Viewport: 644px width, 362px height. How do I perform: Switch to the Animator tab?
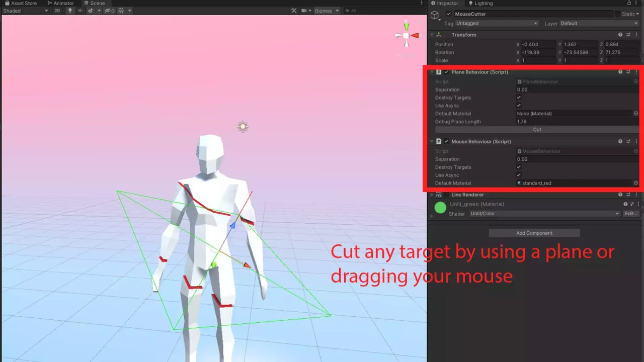60,3
